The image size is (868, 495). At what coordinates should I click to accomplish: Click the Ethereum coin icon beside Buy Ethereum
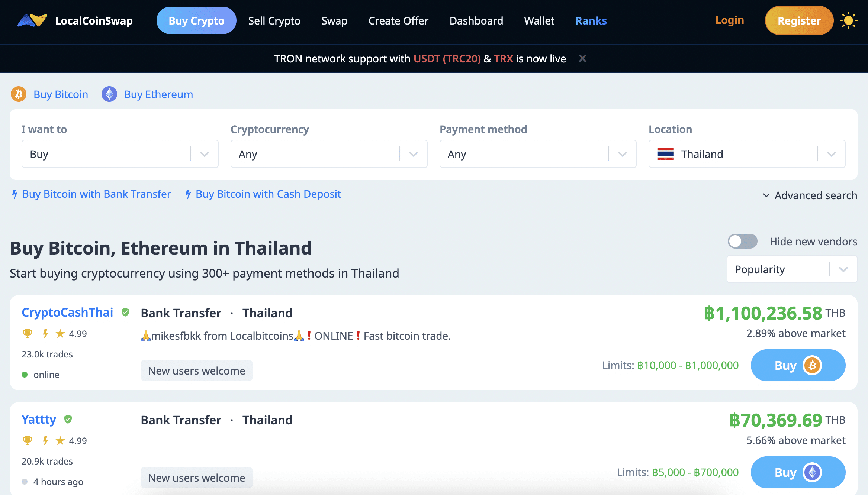tap(109, 94)
